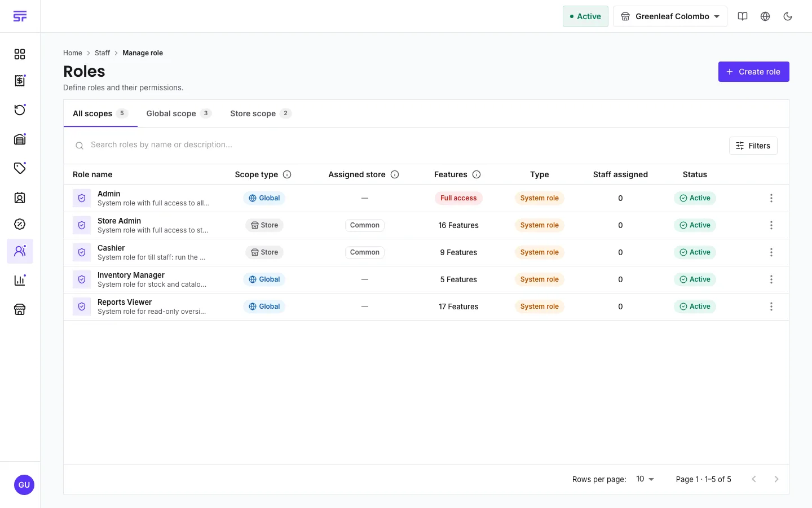The image size is (812, 508).
Task: Open the reports bar chart icon in sidebar
Action: click(20, 280)
